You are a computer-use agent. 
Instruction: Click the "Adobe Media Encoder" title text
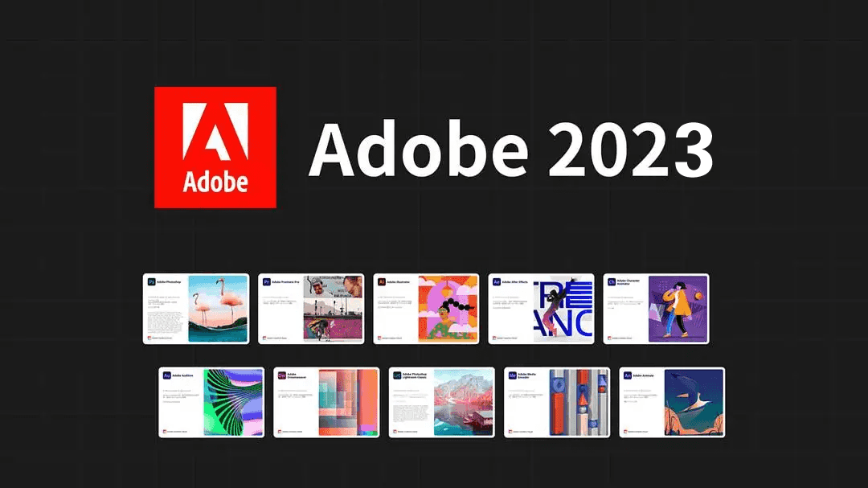point(527,375)
